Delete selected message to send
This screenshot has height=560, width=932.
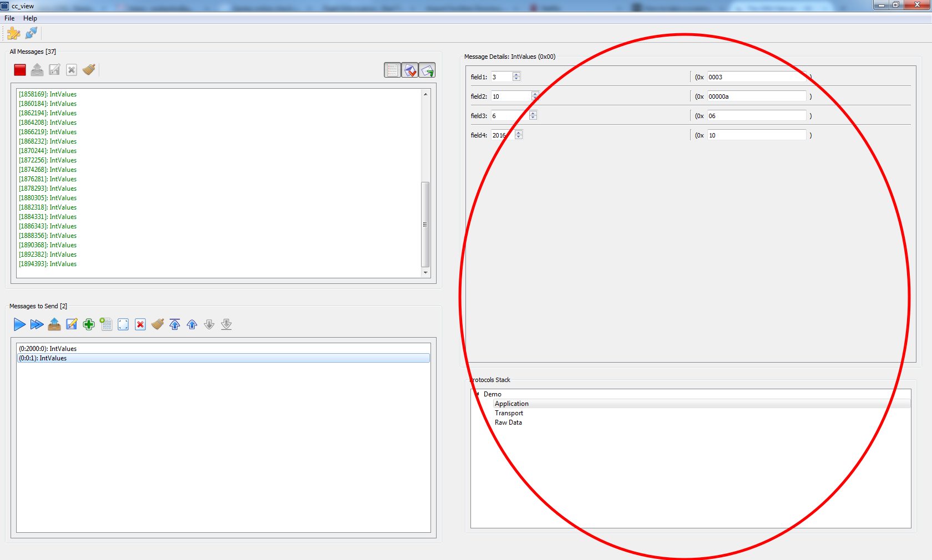140,324
